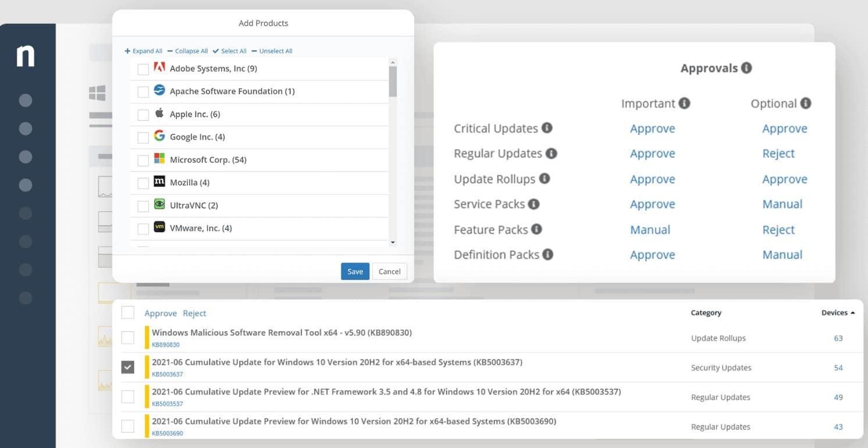Click the VMware logo icon
868x448 pixels.
(x=159, y=227)
